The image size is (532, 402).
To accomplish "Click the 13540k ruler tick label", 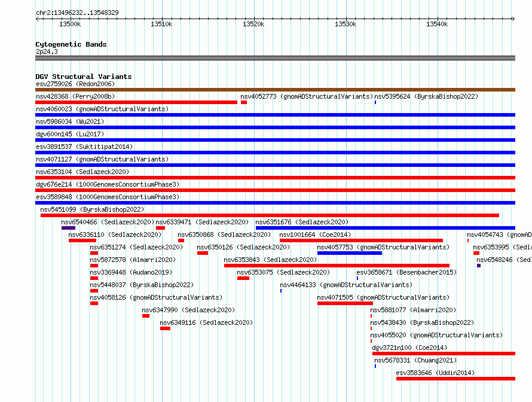I will coord(437,24).
